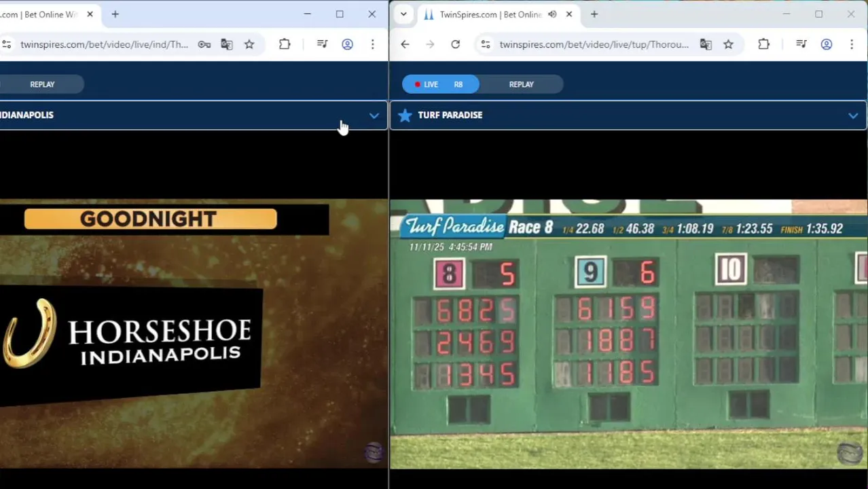The width and height of the screenshot is (868, 489).
Task: Switch to REPLAY in Turf Paradise window
Action: click(522, 84)
